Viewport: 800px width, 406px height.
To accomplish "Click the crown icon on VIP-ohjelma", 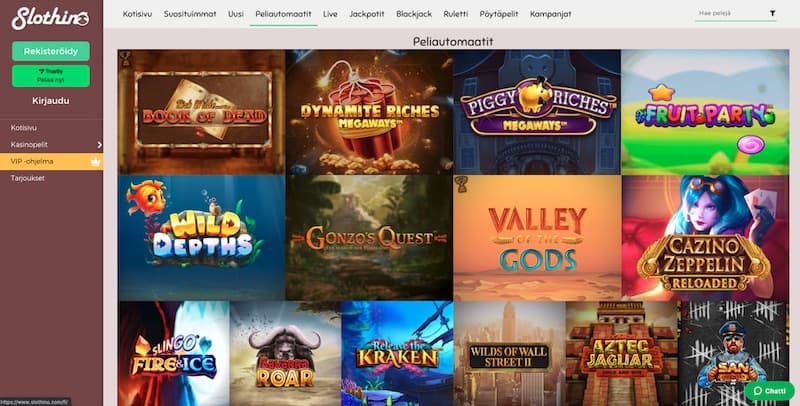I will (x=95, y=162).
